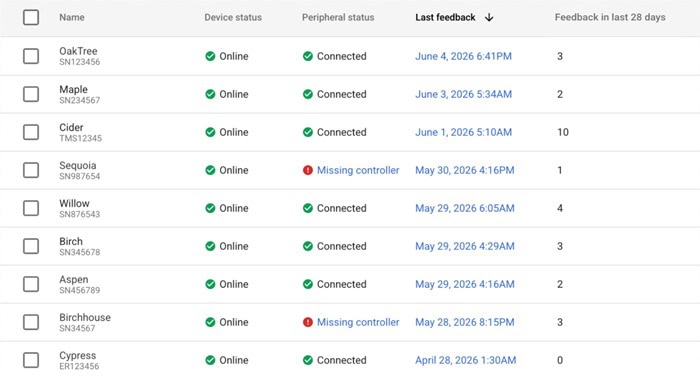The image size is (700, 377).
Task: Click Cider's feedback count 10
Action: coord(562,132)
